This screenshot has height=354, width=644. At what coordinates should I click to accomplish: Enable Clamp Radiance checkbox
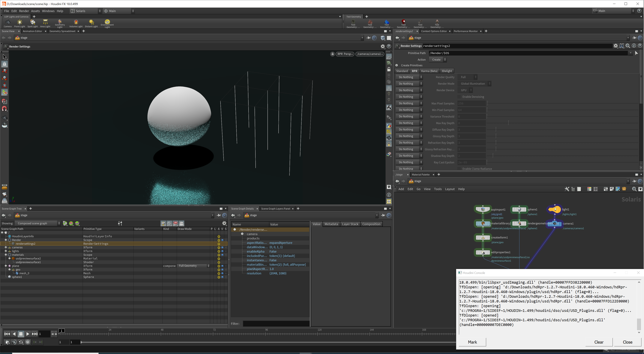[x=459, y=169]
